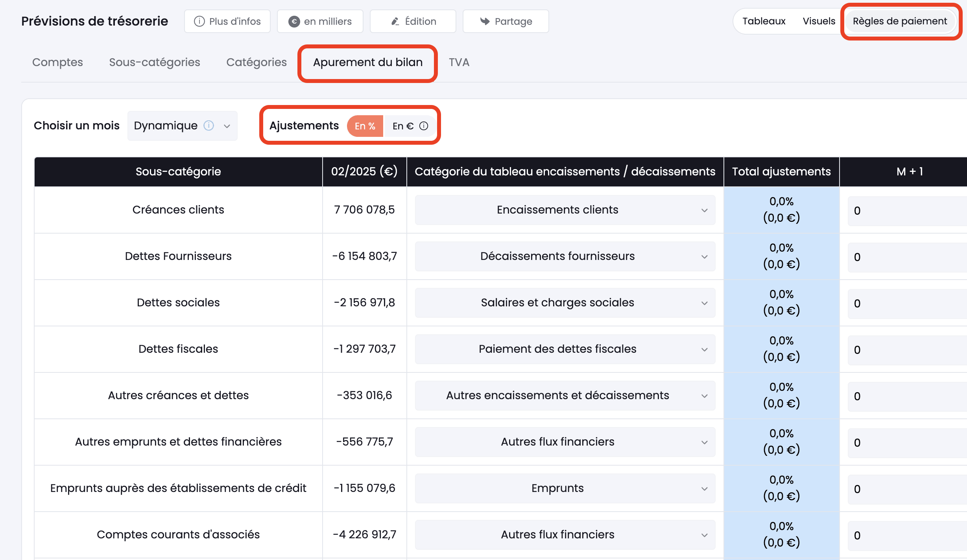Click Comptes courants d'associés label

pyautogui.click(x=178, y=534)
